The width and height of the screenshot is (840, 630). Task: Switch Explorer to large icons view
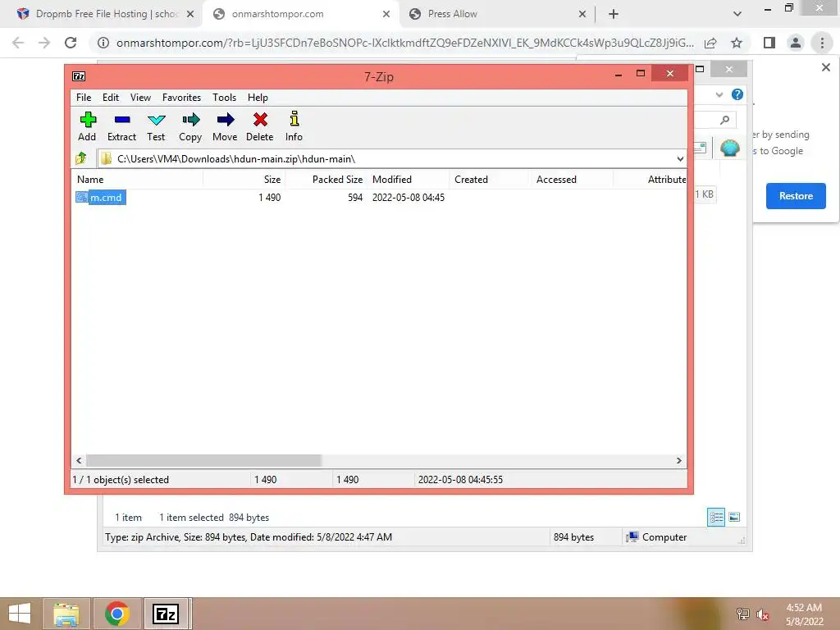click(734, 517)
